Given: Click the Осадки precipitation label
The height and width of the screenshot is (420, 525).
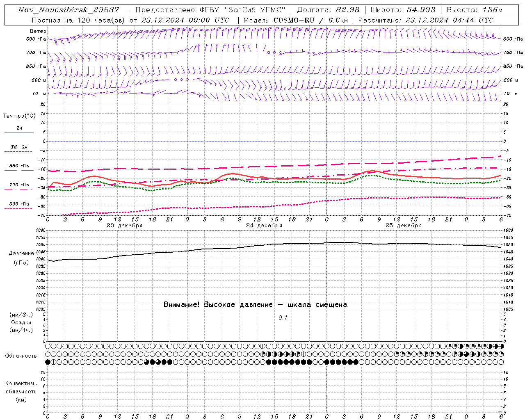Looking at the screenshot, I should (x=21, y=322).
